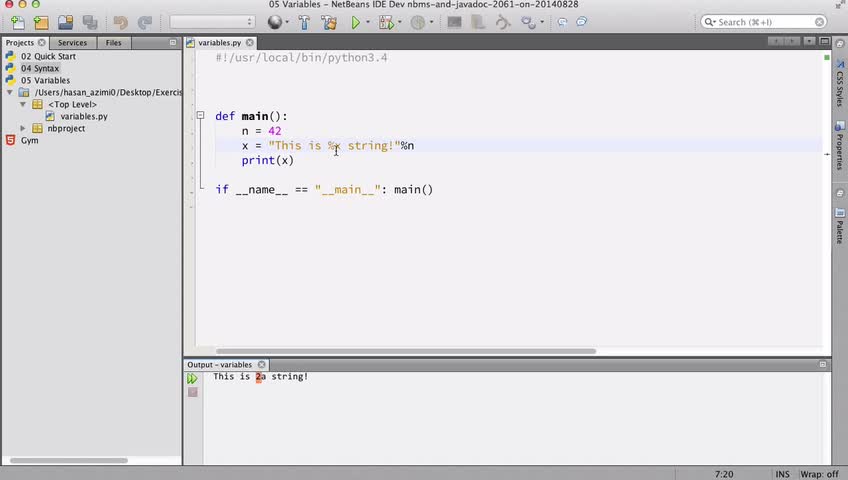The image size is (848, 480).
Task: Expand the nbproject folder node
Action: (23, 128)
